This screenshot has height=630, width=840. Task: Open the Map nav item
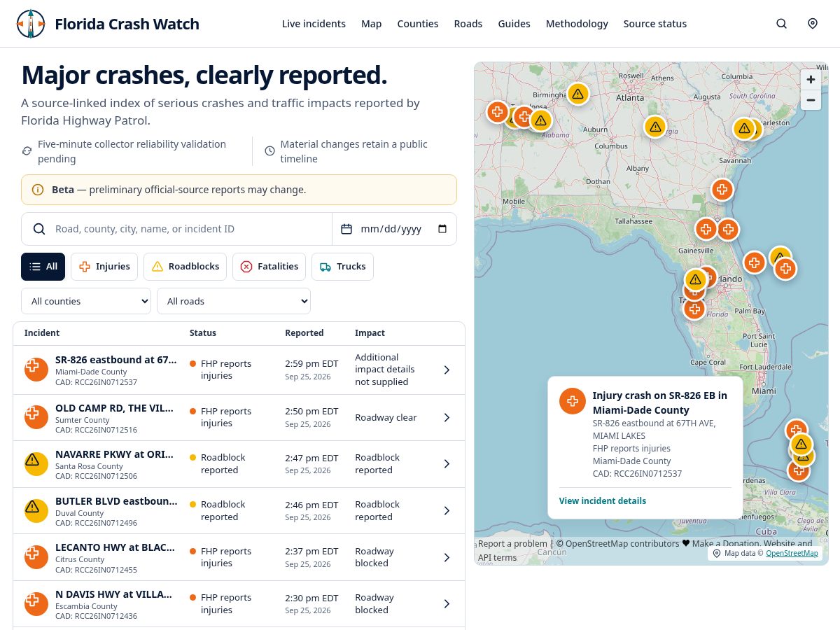coord(371,24)
